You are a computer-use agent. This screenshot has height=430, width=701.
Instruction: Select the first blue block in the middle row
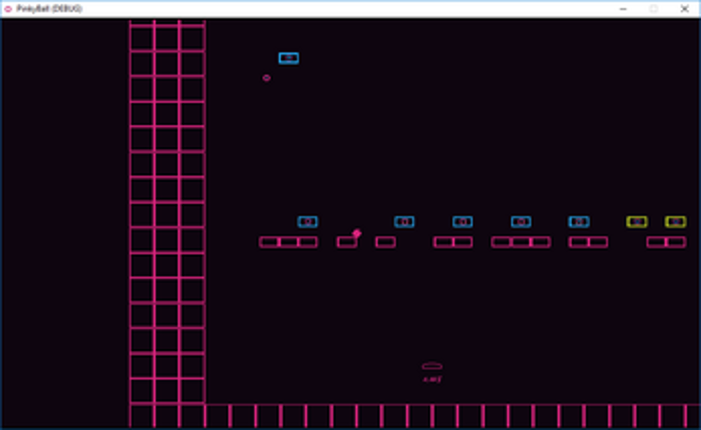point(308,222)
